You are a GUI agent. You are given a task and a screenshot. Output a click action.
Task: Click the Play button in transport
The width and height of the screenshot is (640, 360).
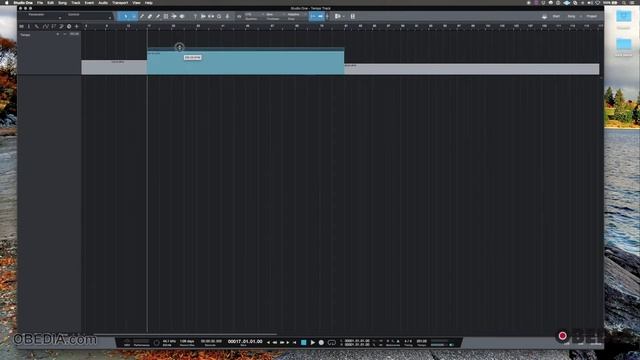(x=312, y=342)
